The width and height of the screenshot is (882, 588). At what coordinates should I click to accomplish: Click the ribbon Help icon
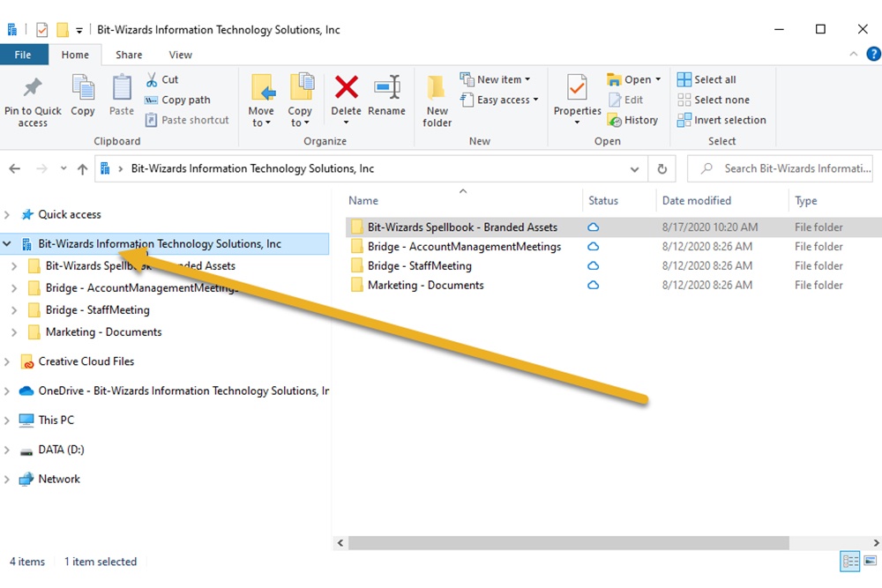(x=873, y=54)
